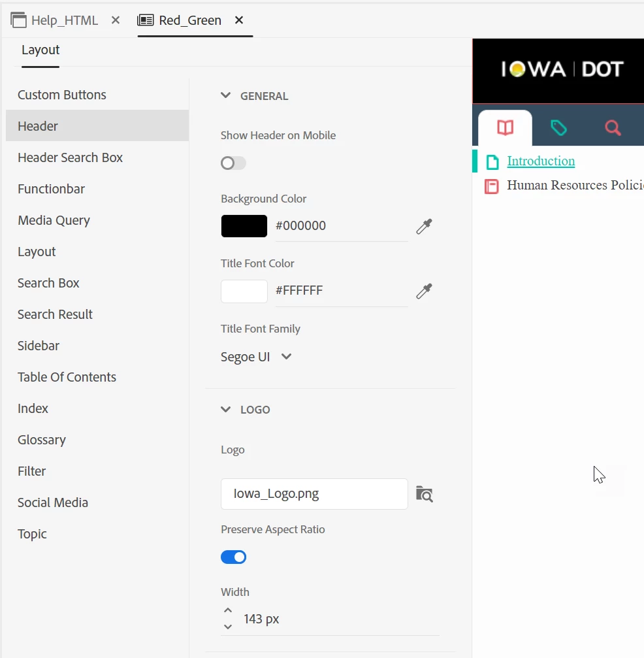Click the Help_HTML tab window icon

tap(18, 20)
